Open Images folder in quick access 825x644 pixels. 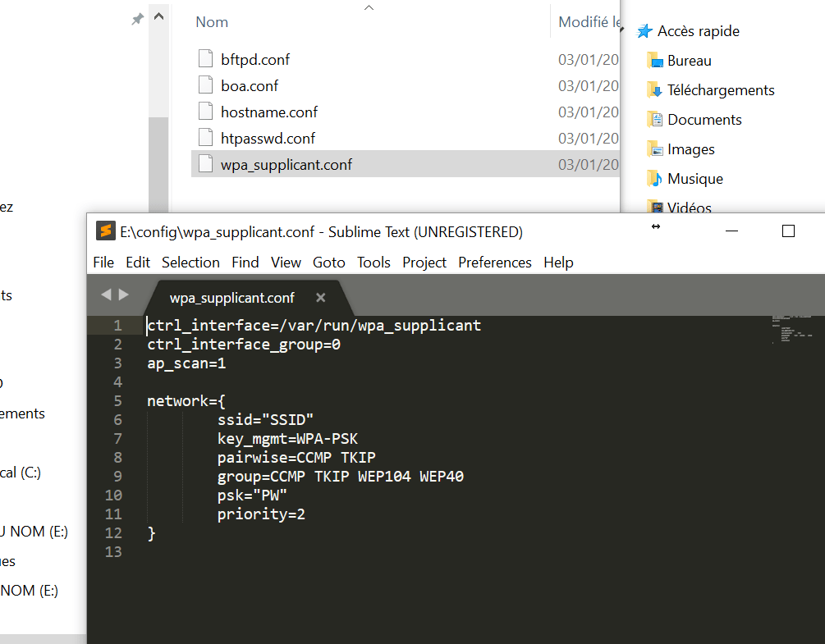coord(691,149)
